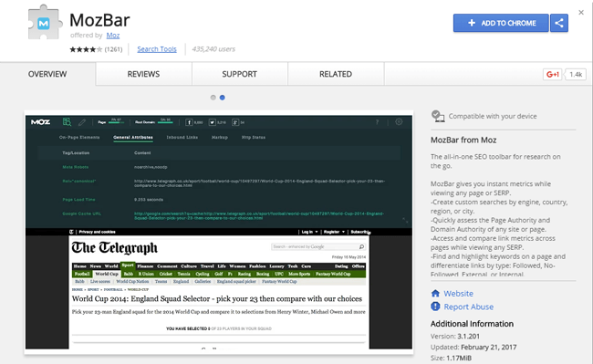
Task: Click the Version 3.1.201 text
Action: [x=455, y=336]
